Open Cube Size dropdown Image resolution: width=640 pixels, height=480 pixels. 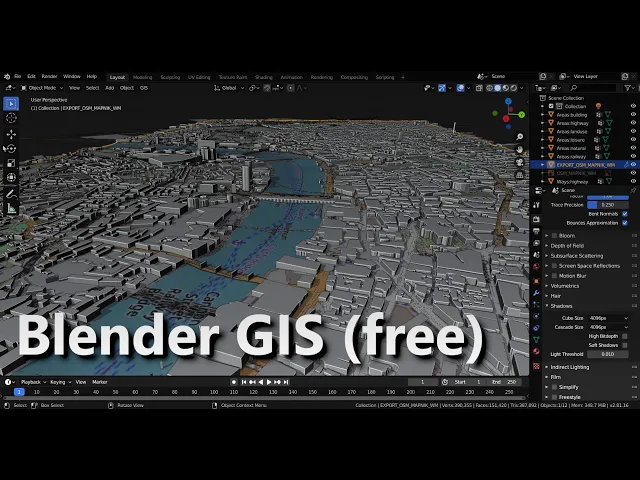pyautogui.click(x=608, y=318)
